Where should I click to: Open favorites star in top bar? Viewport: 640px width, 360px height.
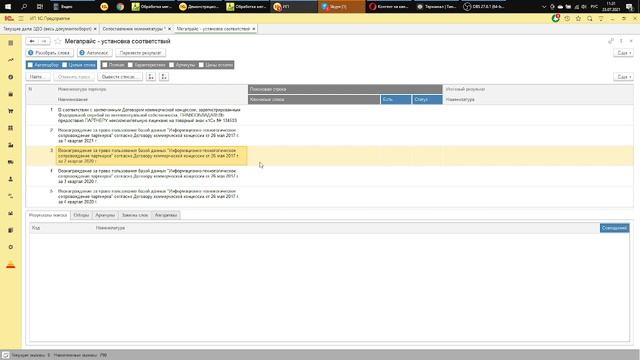[x=578, y=18]
